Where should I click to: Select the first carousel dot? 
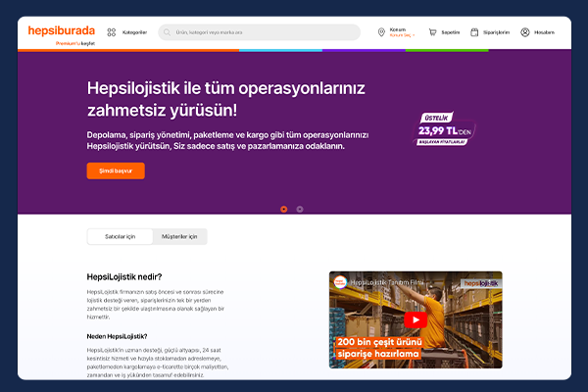(284, 209)
